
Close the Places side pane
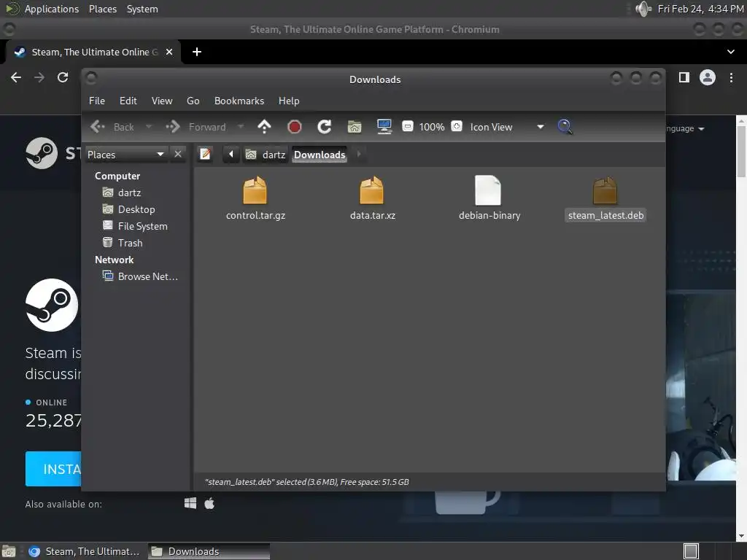[178, 155]
